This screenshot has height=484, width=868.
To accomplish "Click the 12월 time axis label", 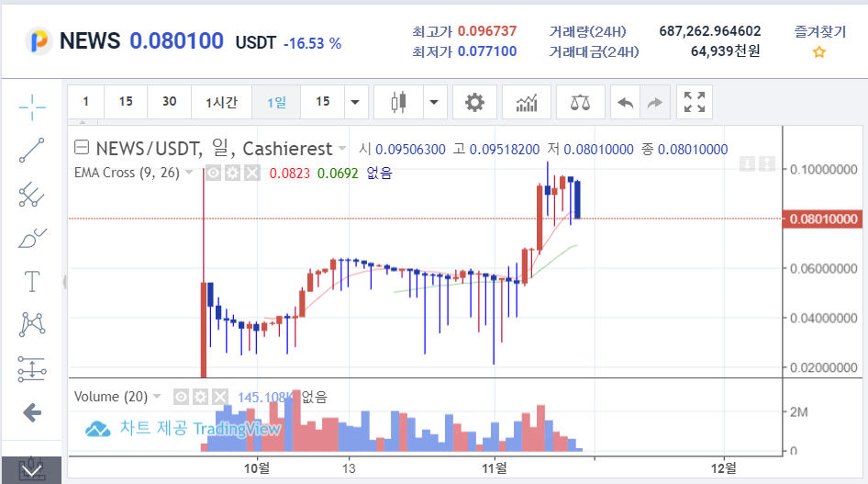I will click(x=724, y=468).
